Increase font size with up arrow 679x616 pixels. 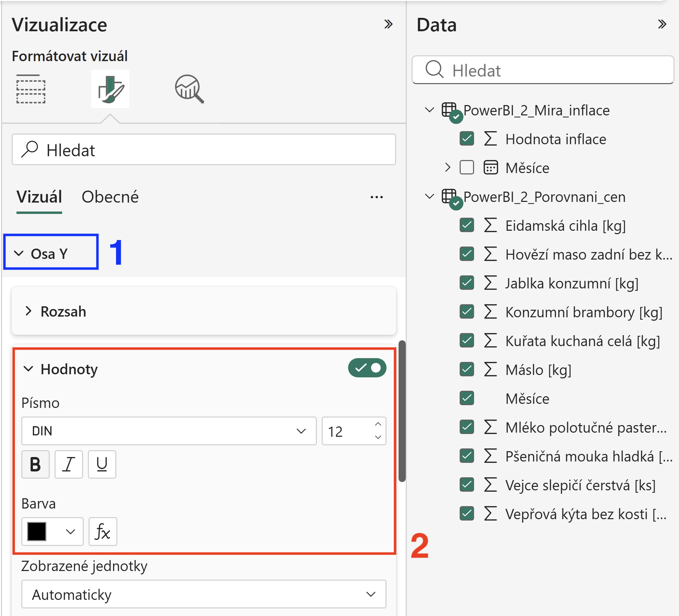point(378,424)
